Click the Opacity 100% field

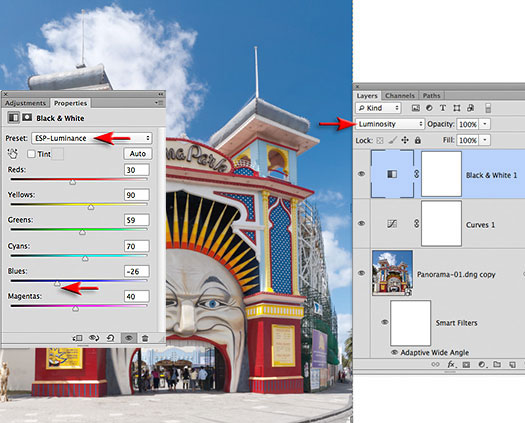point(467,124)
